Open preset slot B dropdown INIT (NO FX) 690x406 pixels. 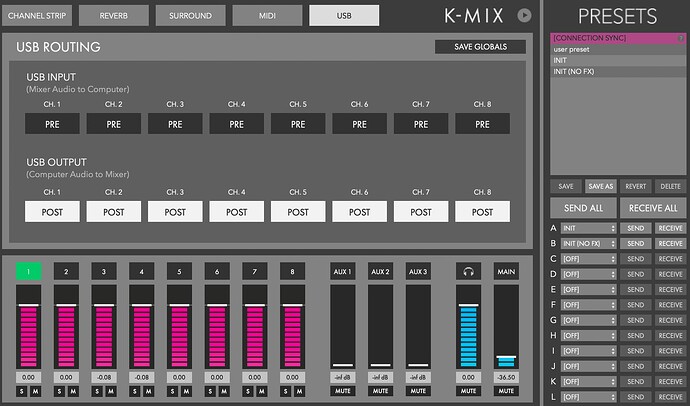click(x=588, y=244)
